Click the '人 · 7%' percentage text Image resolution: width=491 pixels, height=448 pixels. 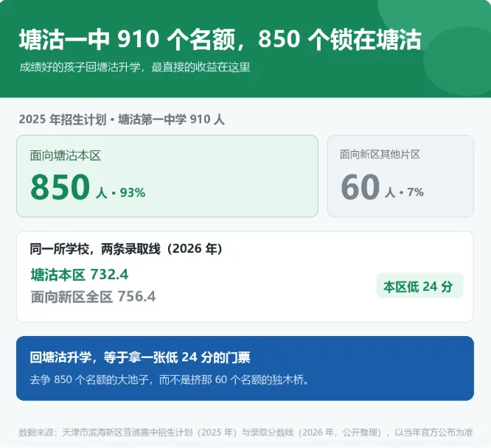point(404,192)
